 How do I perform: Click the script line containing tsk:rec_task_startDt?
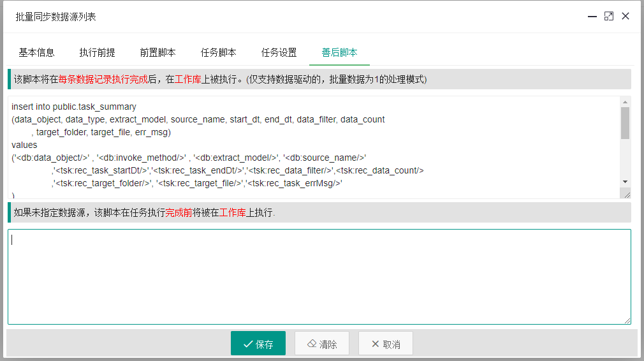pyautogui.click(x=238, y=170)
